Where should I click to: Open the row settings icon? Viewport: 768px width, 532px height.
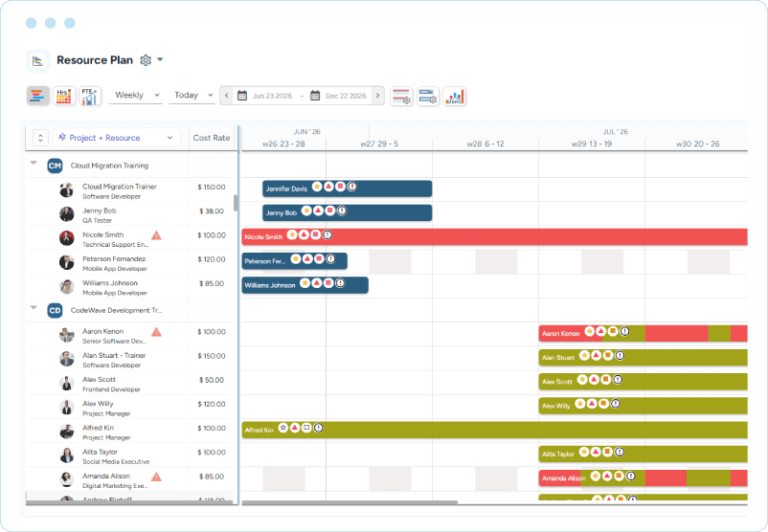click(428, 96)
